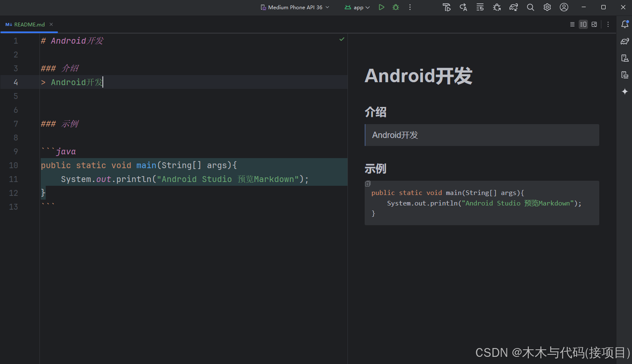Image resolution: width=632 pixels, height=364 pixels.
Task: Switch to editor-only markdown view
Action: [x=572, y=24]
